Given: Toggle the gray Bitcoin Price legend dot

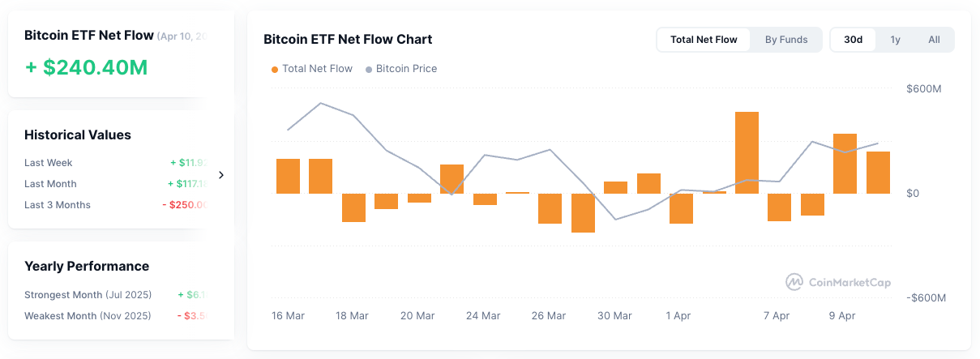Looking at the screenshot, I should (x=370, y=70).
